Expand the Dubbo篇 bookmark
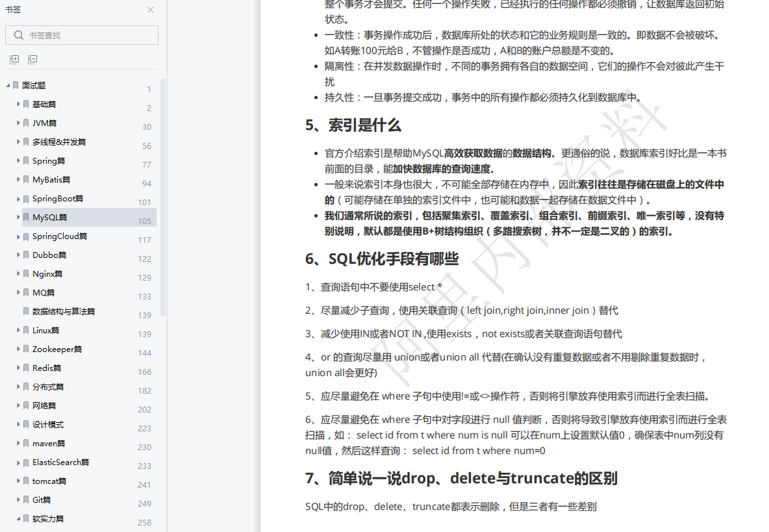 18,255
